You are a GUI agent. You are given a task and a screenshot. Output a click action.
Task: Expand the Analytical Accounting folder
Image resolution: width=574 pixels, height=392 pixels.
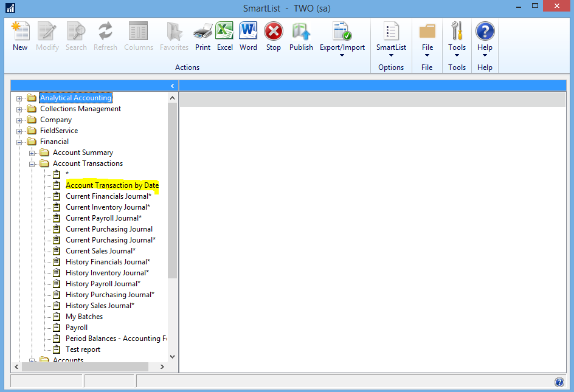coord(19,98)
